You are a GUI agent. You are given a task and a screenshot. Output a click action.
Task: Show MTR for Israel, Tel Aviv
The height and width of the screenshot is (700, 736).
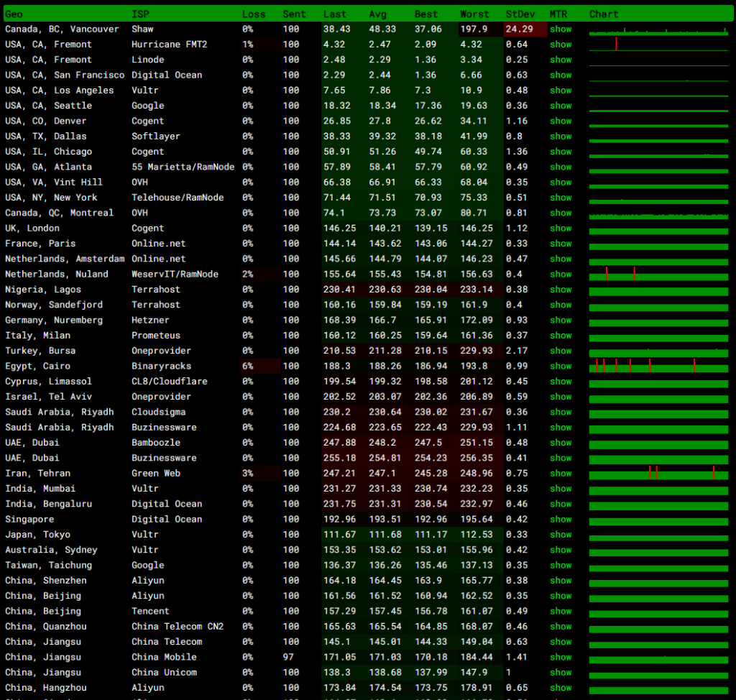[561, 397]
